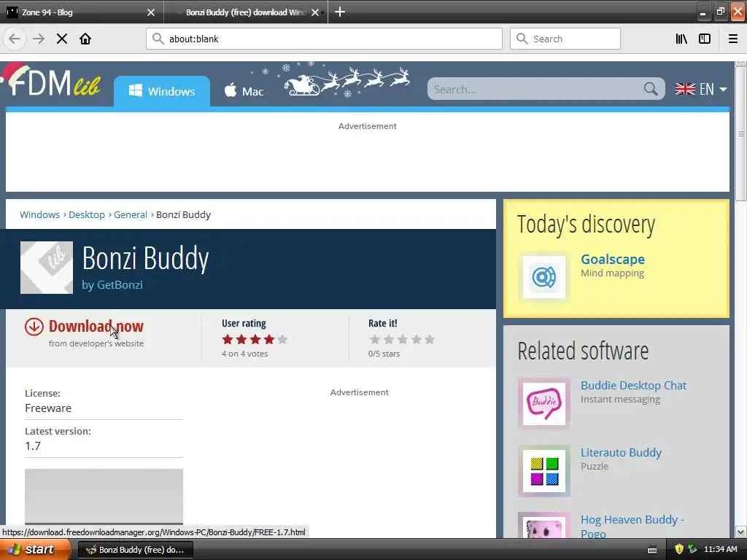747x560 pixels.
Task: Rate it two stars
Action: tap(389, 339)
